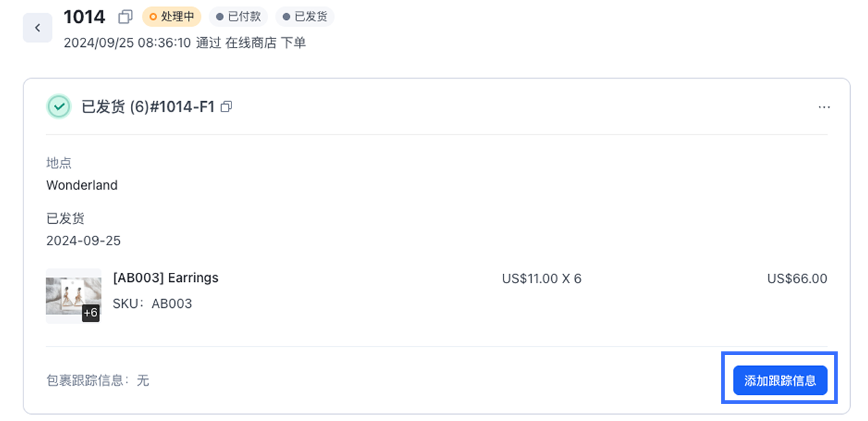
Task: Copy fulfillment number #1014-F1
Action: 226,107
